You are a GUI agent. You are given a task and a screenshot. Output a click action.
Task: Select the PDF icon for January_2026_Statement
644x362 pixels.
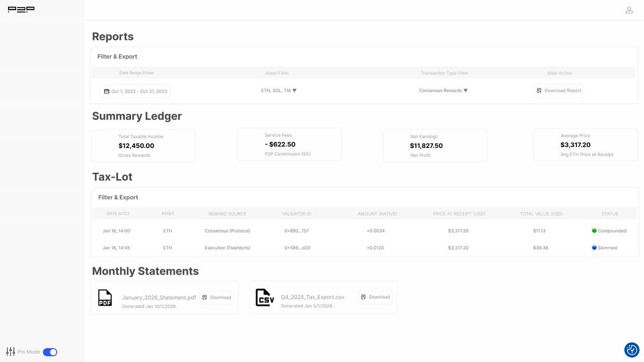[x=105, y=297]
